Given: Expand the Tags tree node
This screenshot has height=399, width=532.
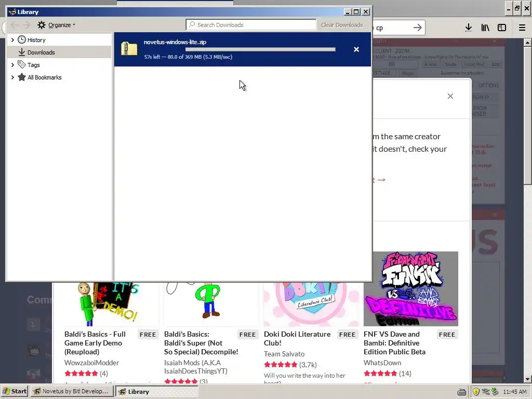Looking at the screenshot, I should [12, 65].
